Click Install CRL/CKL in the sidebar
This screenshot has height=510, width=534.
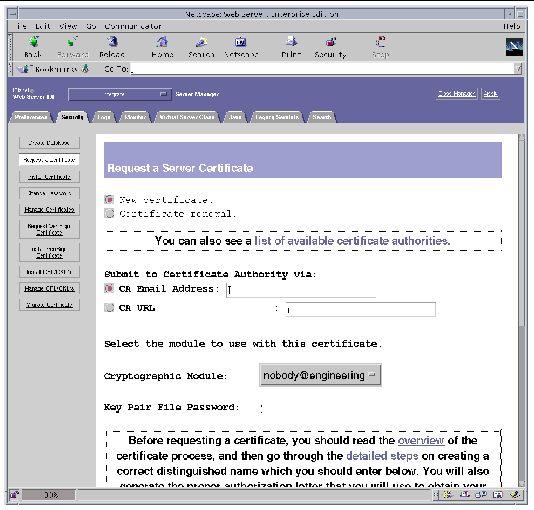click(49, 272)
